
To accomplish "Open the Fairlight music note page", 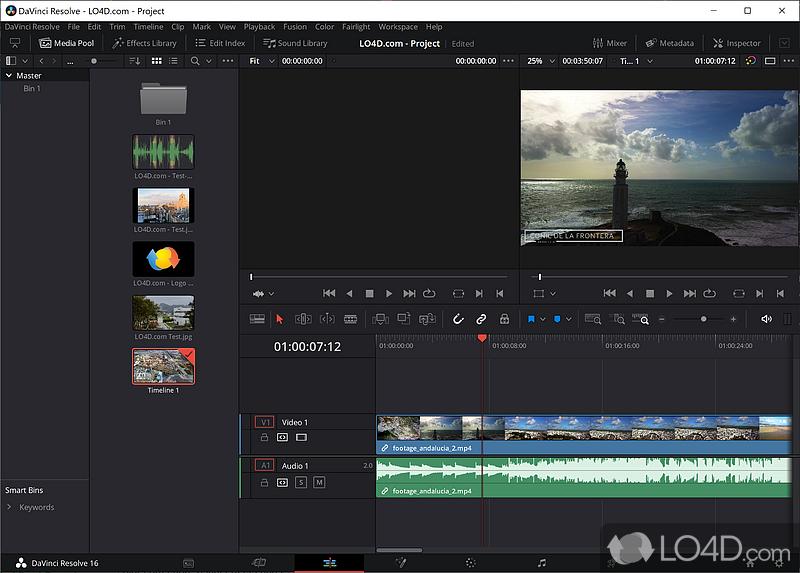I will coord(542,563).
